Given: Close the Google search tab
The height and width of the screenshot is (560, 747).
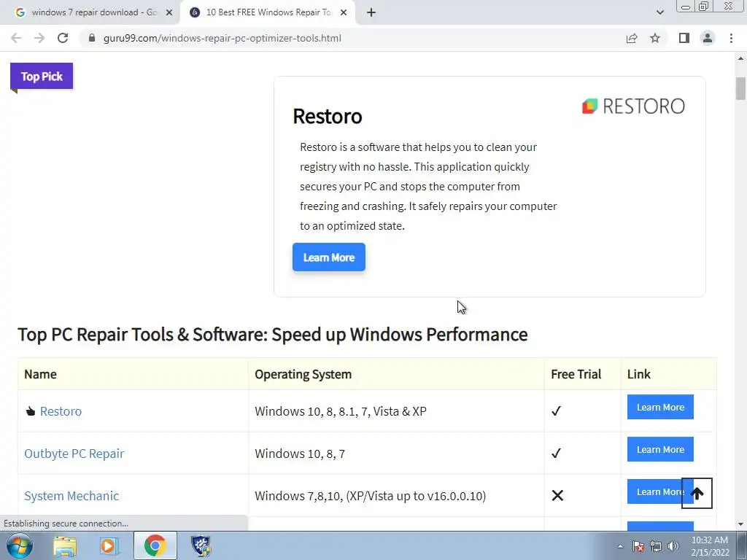Looking at the screenshot, I should (x=169, y=12).
